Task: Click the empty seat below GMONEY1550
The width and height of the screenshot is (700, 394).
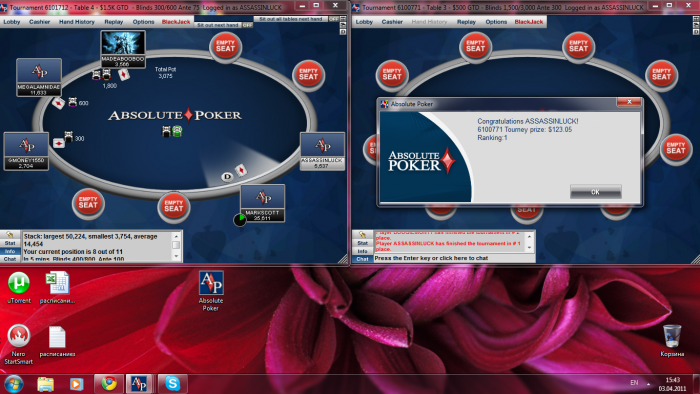Action: [x=88, y=203]
